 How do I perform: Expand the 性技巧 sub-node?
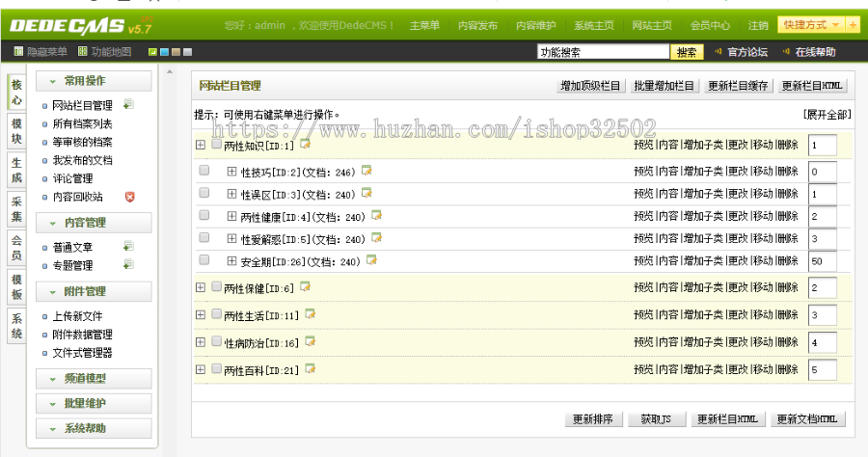(x=231, y=172)
